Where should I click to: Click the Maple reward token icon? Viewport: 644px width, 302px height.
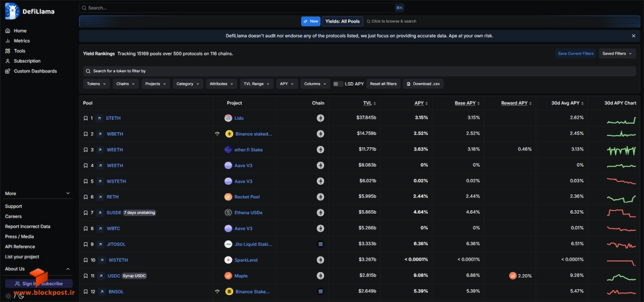[512, 275]
